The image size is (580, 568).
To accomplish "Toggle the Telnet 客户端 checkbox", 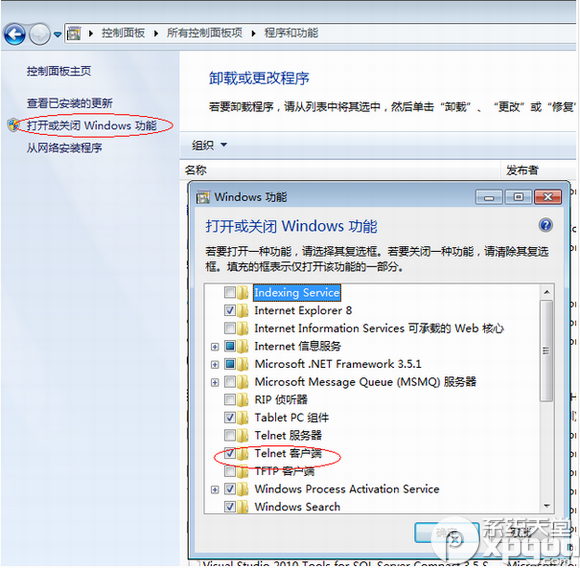I will [230, 453].
